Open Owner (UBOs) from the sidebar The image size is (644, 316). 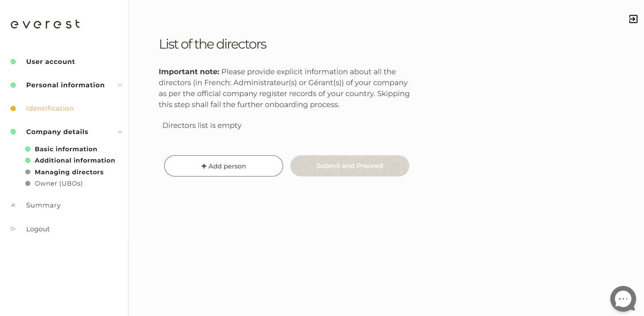(x=59, y=183)
